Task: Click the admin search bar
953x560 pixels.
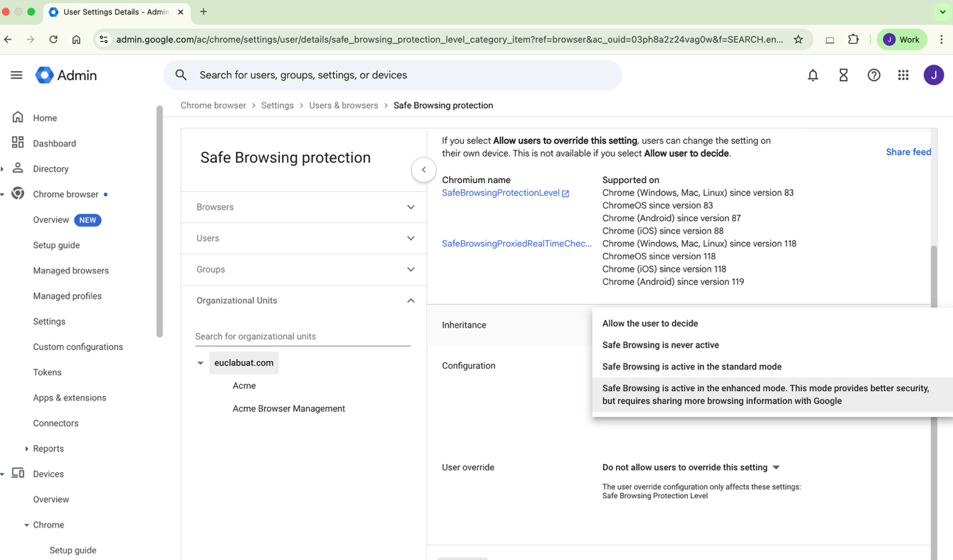Action: point(393,75)
